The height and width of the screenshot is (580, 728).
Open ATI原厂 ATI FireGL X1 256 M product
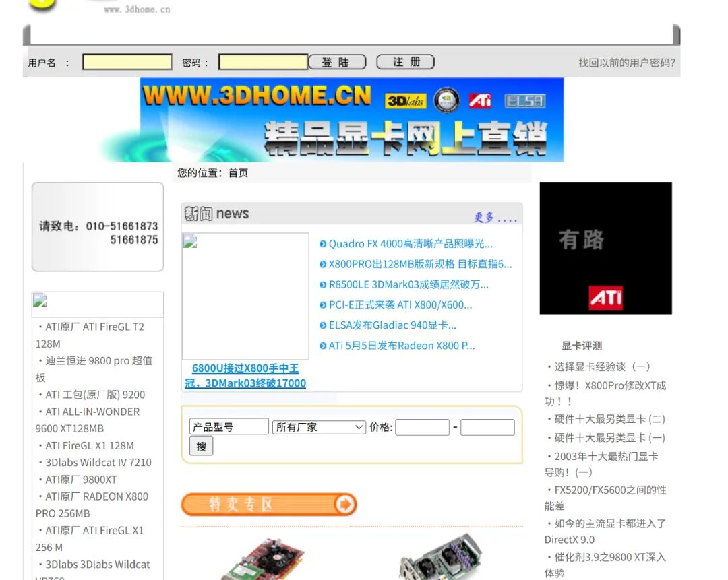click(90, 539)
